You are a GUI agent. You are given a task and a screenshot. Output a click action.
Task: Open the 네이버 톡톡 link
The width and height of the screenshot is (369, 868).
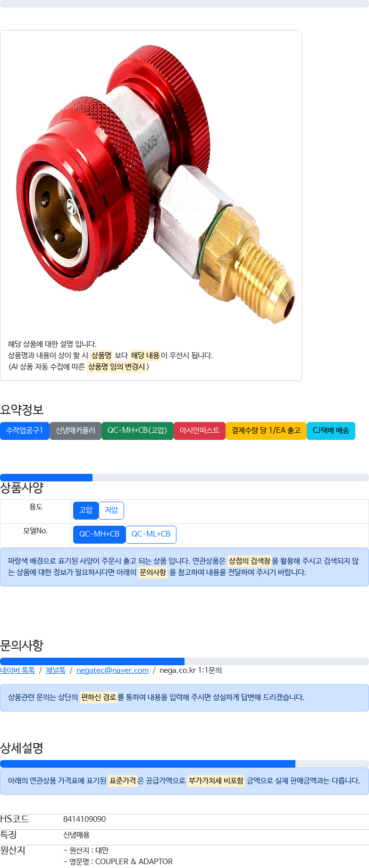(x=17, y=670)
